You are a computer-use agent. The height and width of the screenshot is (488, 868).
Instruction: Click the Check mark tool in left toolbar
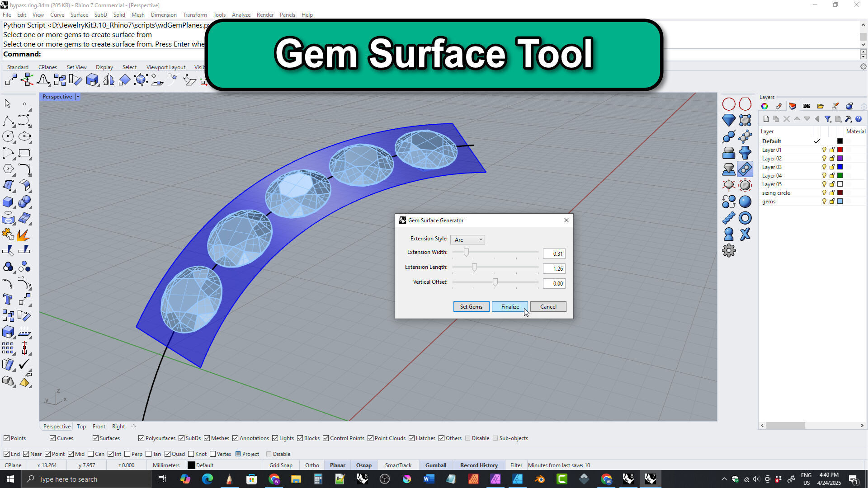coord(24,364)
